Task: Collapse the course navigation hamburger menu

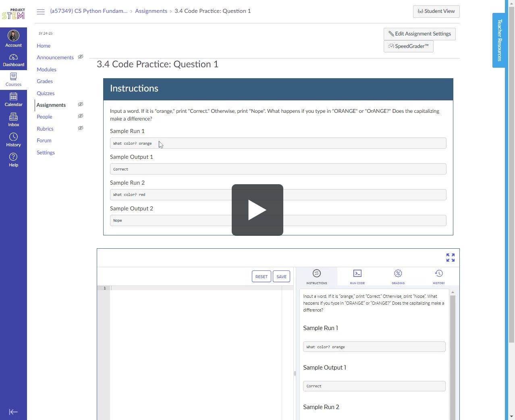Action: click(41, 12)
